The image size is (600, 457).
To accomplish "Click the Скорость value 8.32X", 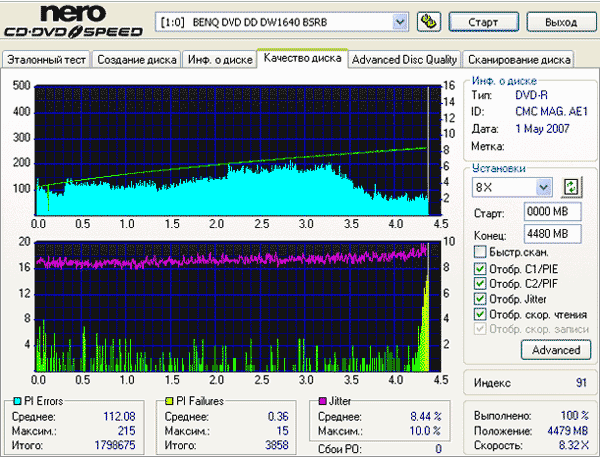I will [574, 445].
